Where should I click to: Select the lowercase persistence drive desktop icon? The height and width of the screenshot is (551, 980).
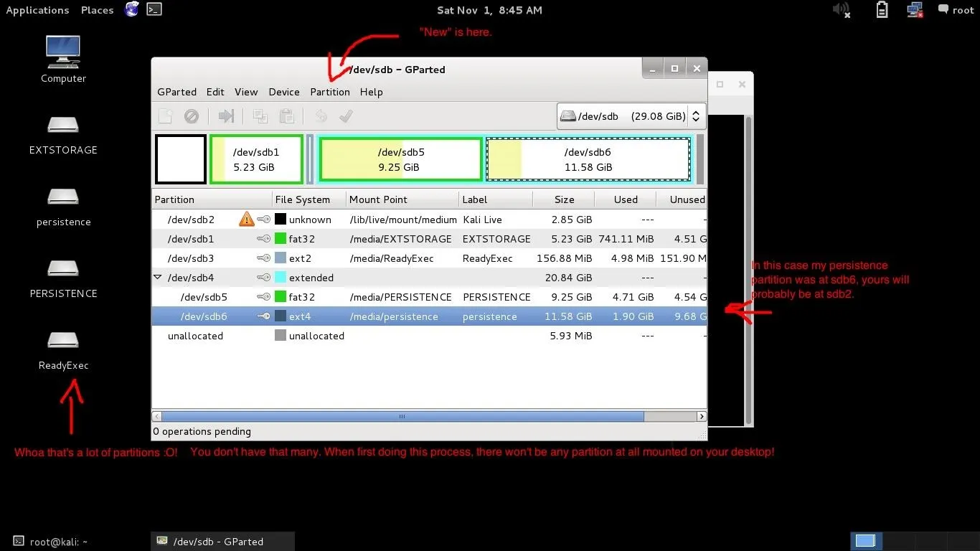coord(63,206)
